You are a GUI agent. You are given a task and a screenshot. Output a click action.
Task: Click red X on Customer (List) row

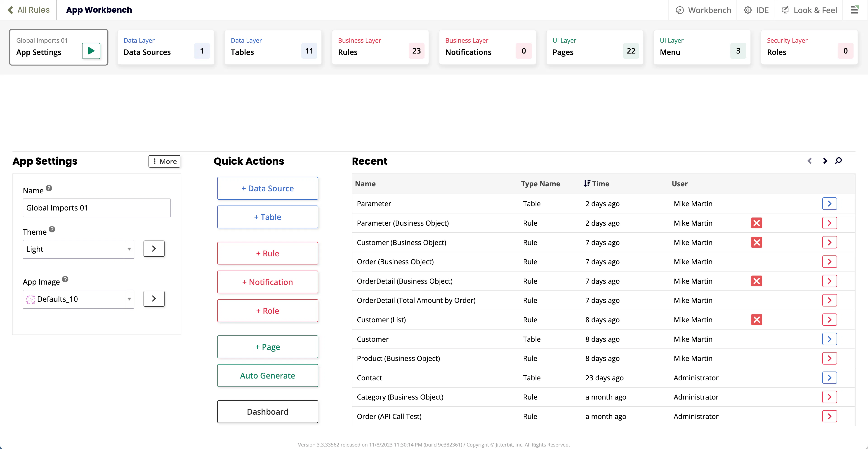pyautogui.click(x=757, y=320)
